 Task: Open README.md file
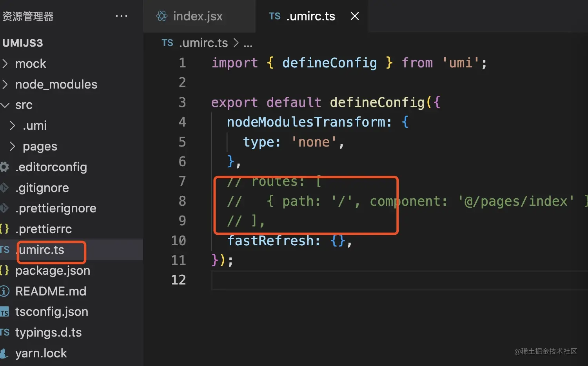[51, 291]
